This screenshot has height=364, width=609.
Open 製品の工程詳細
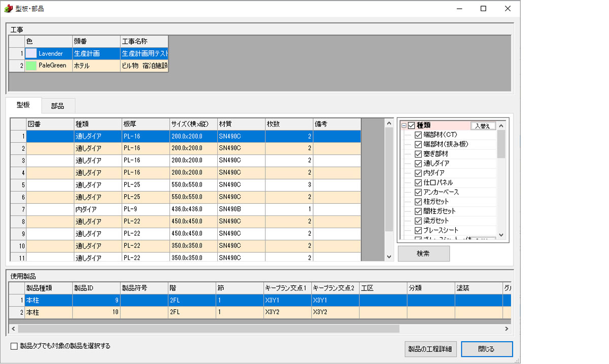click(431, 349)
